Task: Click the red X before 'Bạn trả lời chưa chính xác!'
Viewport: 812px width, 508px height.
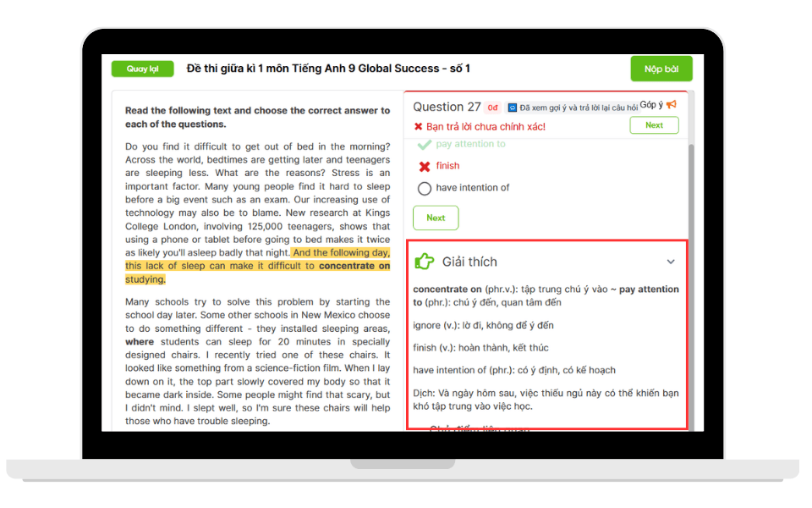Action: click(419, 126)
